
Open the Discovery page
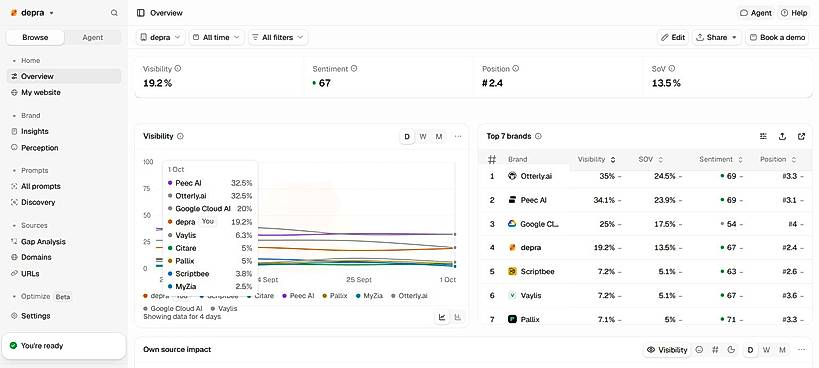[x=64, y=203]
